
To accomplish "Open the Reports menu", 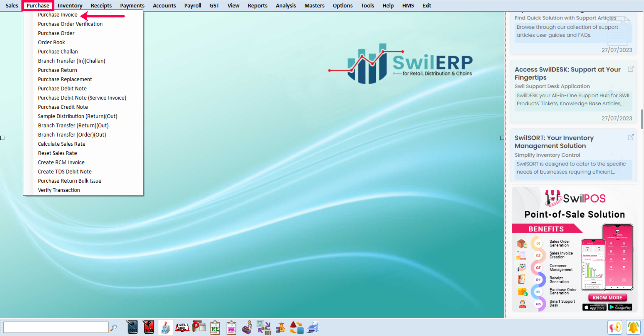I will click(x=258, y=5).
